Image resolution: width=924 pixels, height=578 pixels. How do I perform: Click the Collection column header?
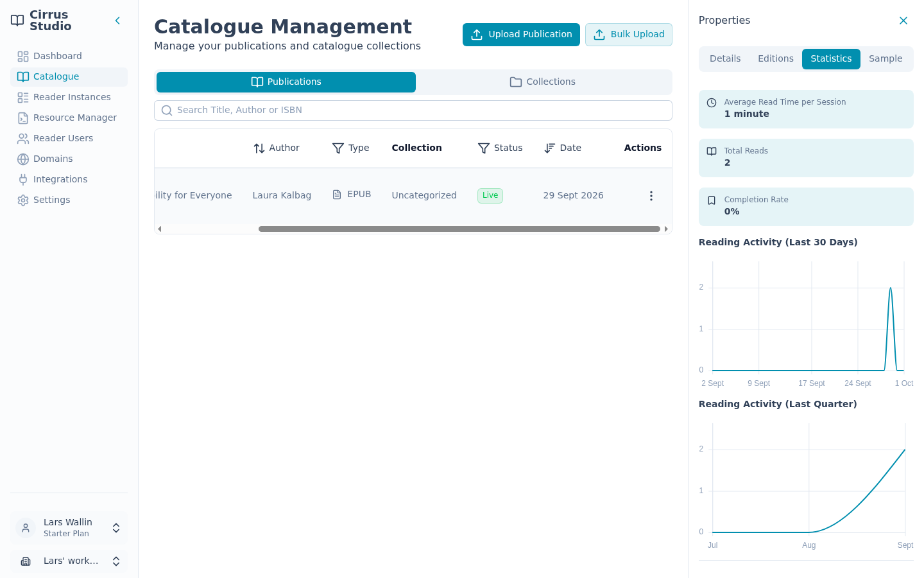tap(416, 148)
